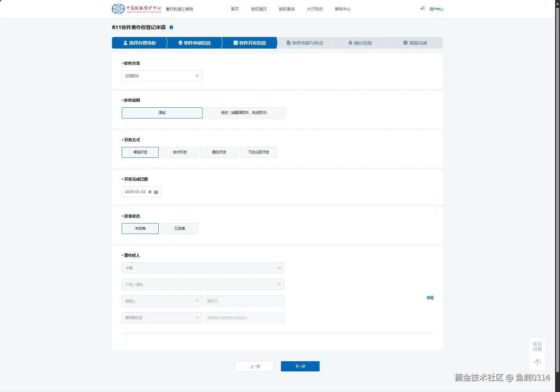
Task: Open the 广东 / 深圳 region dropdown
Action: coord(203,285)
